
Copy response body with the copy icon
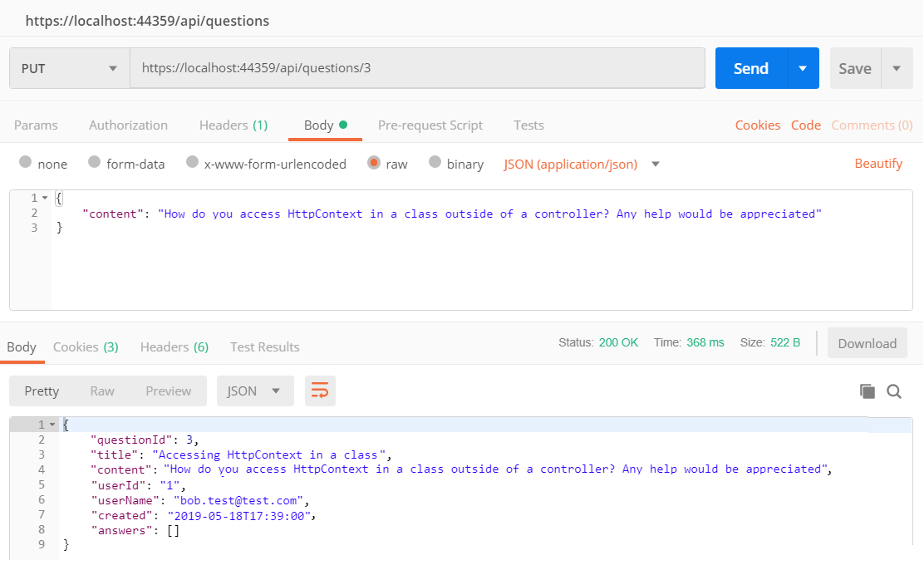(x=867, y=391)
